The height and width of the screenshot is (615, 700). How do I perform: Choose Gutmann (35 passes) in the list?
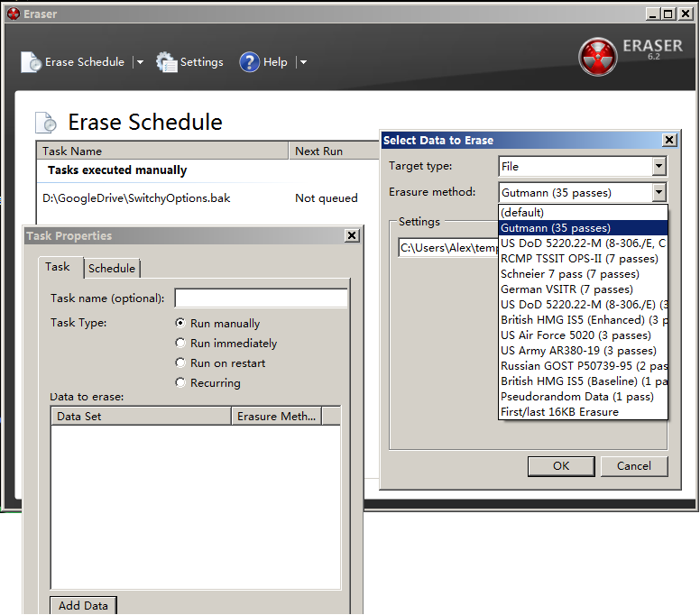click(x=583, y=228)
